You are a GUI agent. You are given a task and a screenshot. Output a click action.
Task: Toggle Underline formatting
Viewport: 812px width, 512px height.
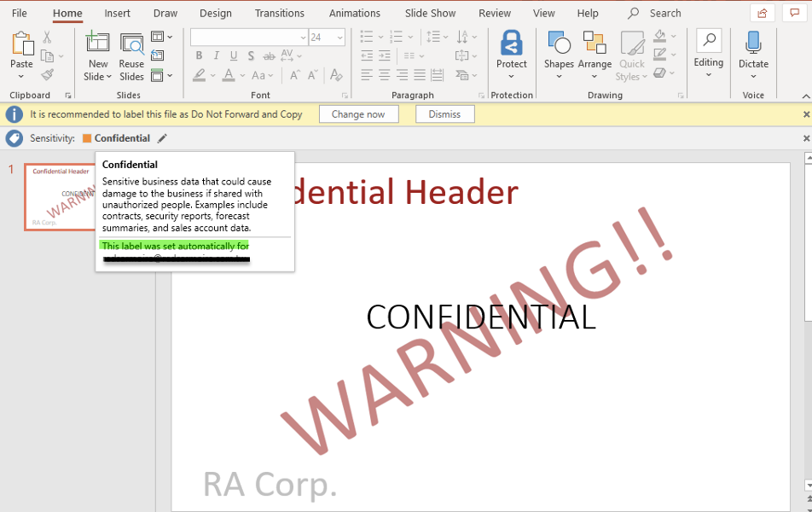tap(234, 56)
